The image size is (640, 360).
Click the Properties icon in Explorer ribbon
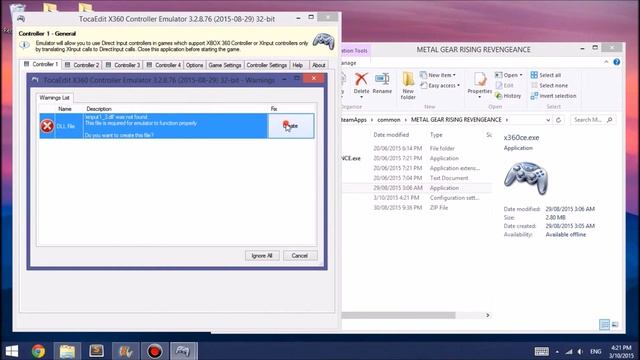click(480, 80)
